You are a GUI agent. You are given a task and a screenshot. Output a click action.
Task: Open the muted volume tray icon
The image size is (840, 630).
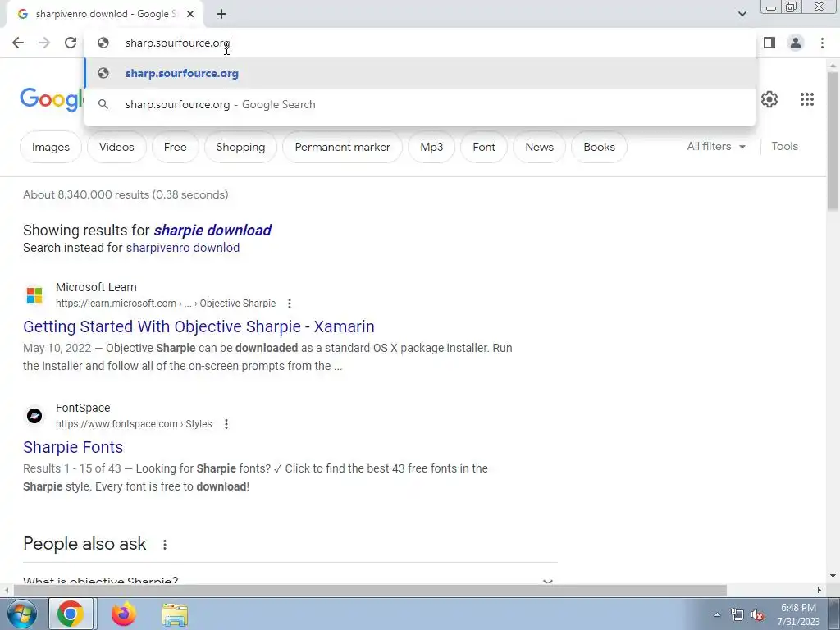(x=757, y=614)
